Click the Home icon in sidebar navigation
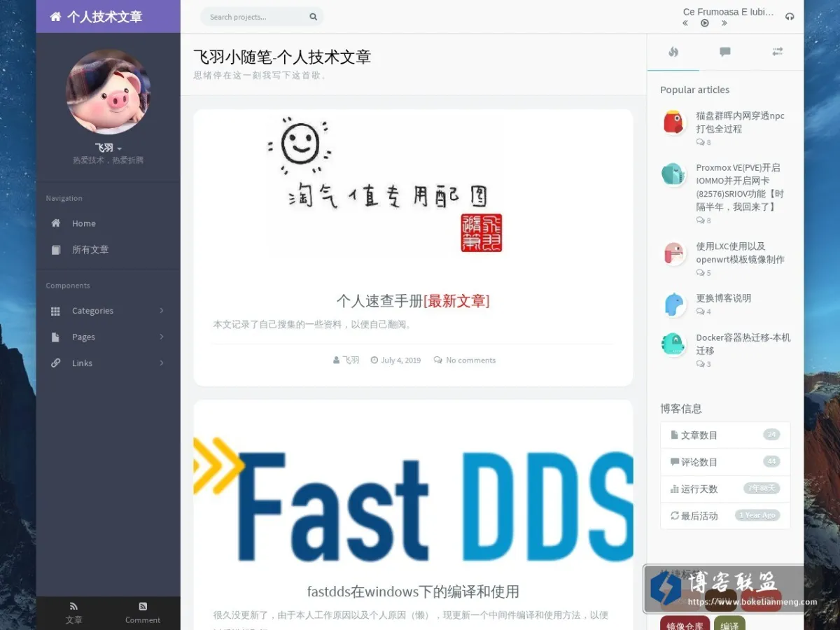840x630 pixels. point(56,223)
